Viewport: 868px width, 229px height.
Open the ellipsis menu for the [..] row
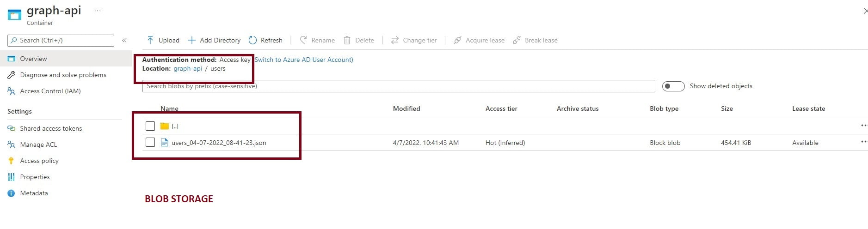864,126
